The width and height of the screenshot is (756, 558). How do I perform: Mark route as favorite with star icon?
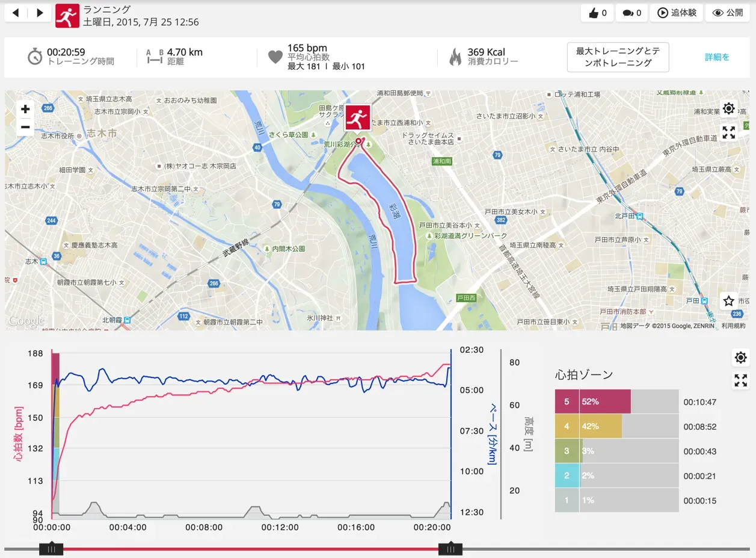coord(728,300)
